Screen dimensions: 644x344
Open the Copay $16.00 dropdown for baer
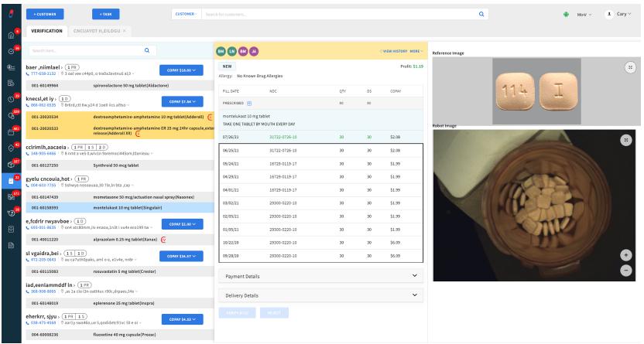click(x=180, y=70)
